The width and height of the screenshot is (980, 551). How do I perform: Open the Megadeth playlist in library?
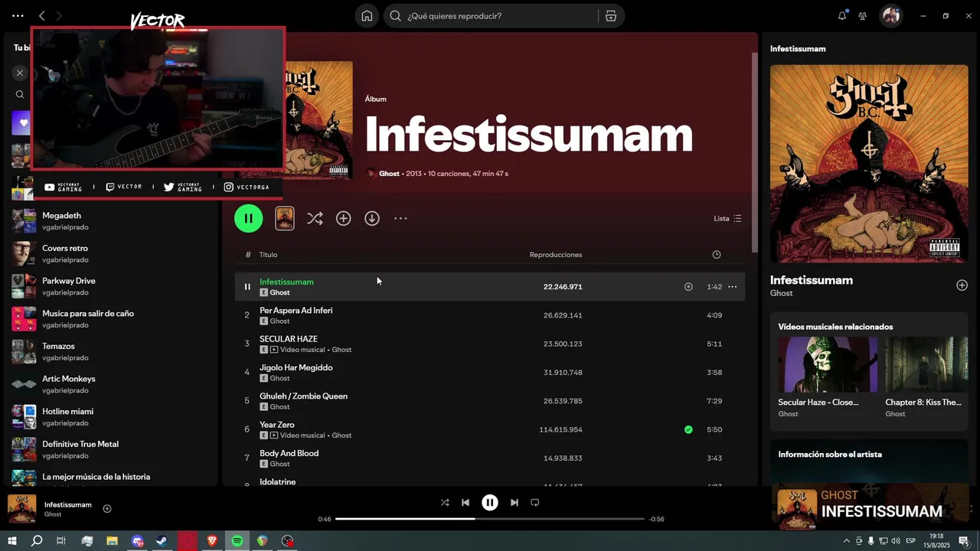pyautogui.click(x=111, y=221)
